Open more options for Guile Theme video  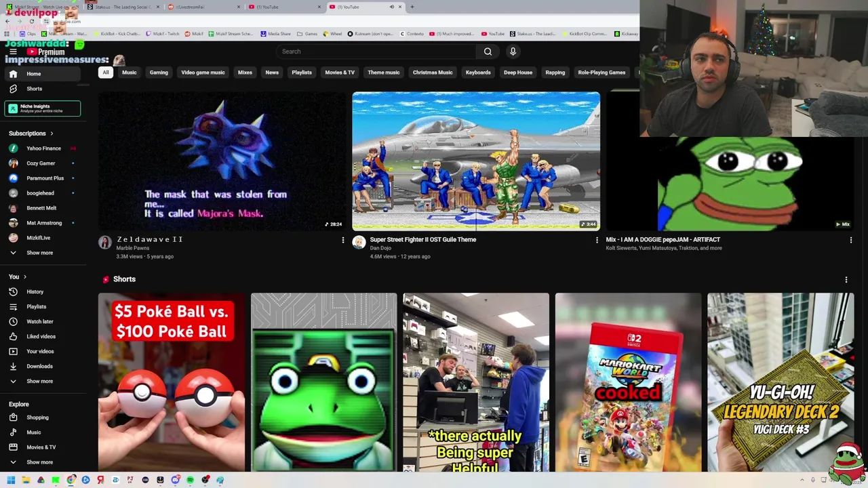597,240
